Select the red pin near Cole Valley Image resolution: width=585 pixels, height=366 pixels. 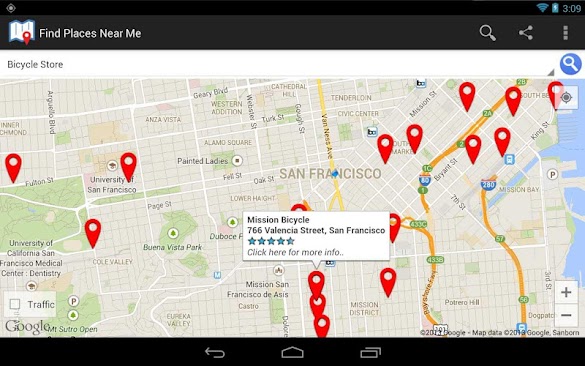pyautogui.click(x=93, y=234)
